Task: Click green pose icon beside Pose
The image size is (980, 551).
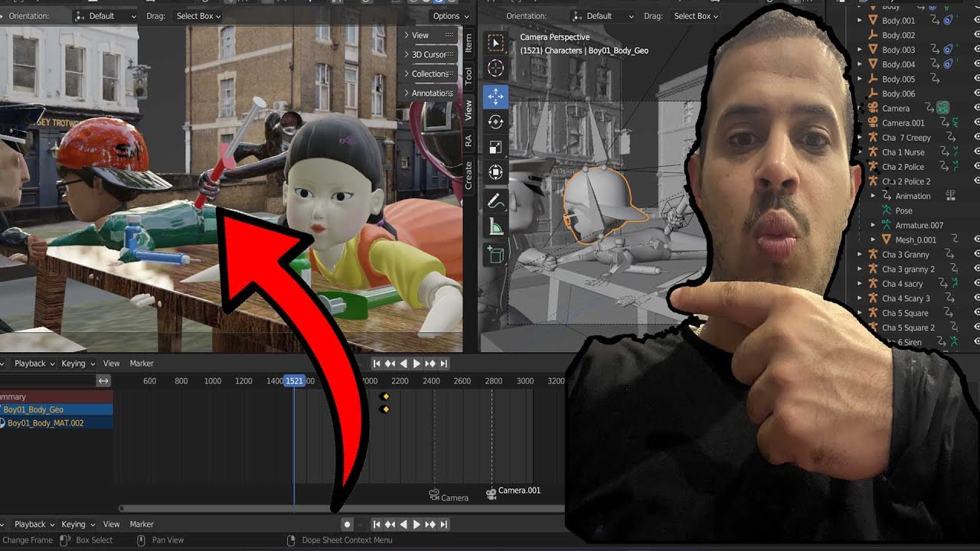Action: 887,210
